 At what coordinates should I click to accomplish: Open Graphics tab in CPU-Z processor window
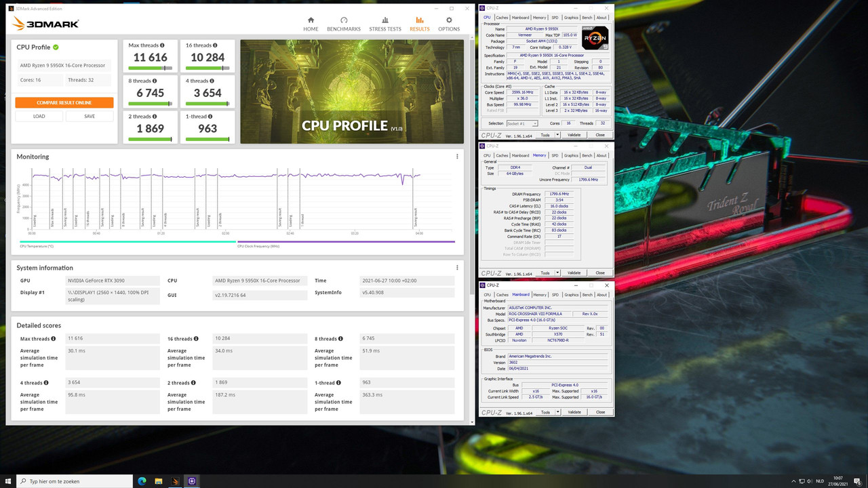[571, 18]
